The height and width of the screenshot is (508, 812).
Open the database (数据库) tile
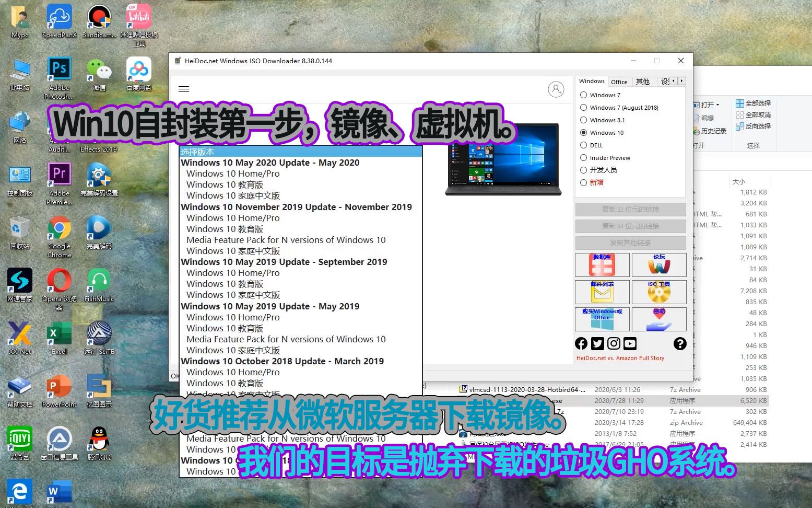[x=602, y=265]
